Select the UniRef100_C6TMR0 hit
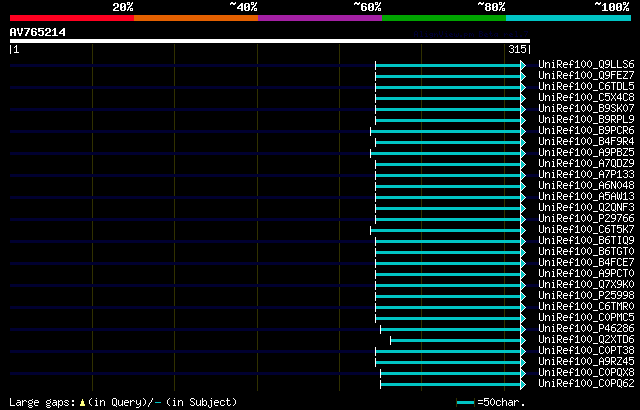Screen dimensions: 640x410 click(586, 307)
